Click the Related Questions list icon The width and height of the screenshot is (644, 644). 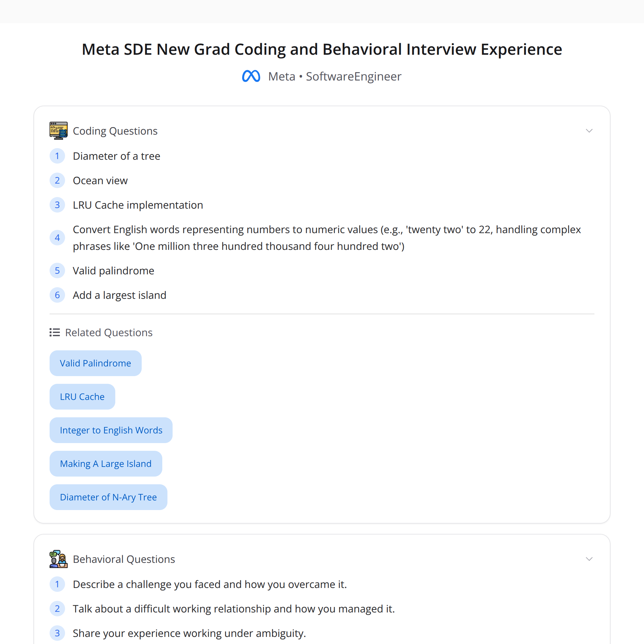[55, 332]
